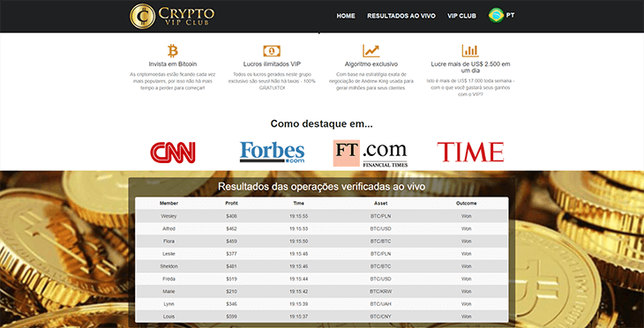Select member Leslie in the table

168,254
